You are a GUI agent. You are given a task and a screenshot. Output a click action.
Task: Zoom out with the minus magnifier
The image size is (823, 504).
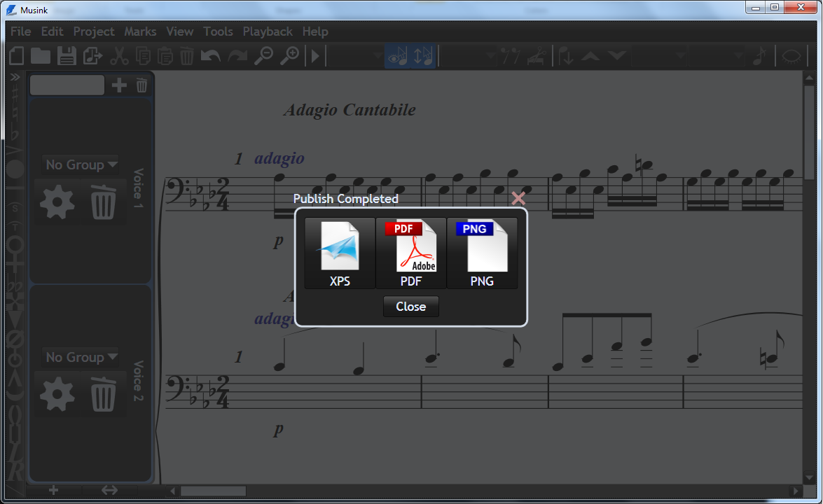tap(263, 55)
